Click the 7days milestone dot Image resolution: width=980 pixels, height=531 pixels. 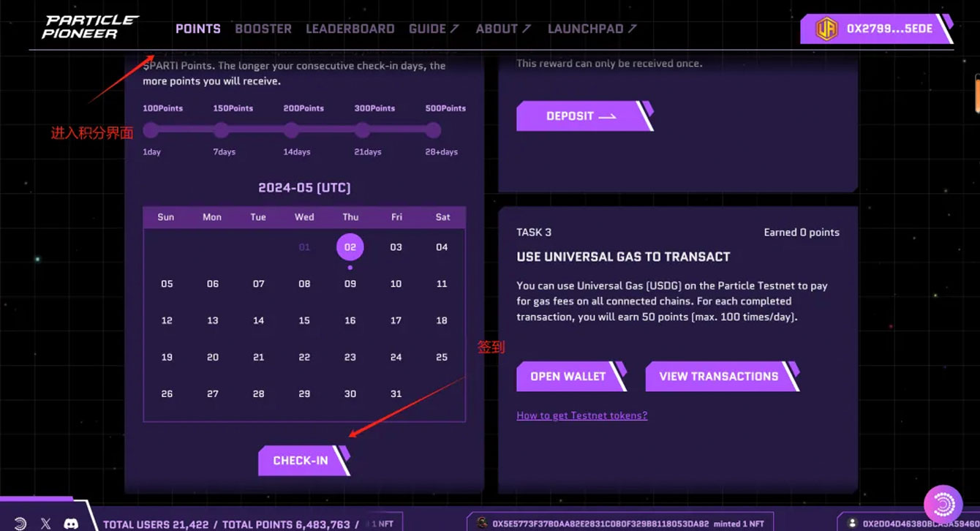point(221,130)
